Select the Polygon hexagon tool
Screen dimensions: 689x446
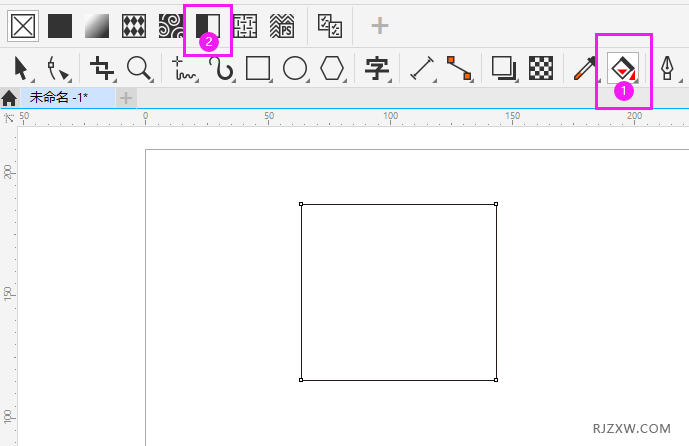(x=332, y=69)
